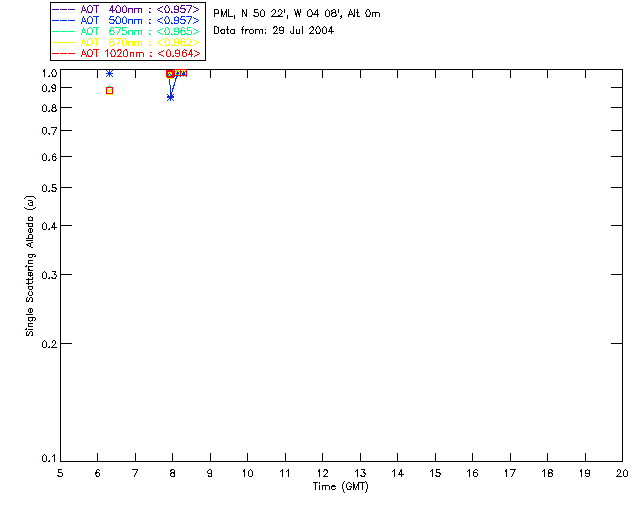Click the red dashed line for AOT 1020nm
Image resolution: width=640 pixels, height=512 pixels.
[65, 53]
